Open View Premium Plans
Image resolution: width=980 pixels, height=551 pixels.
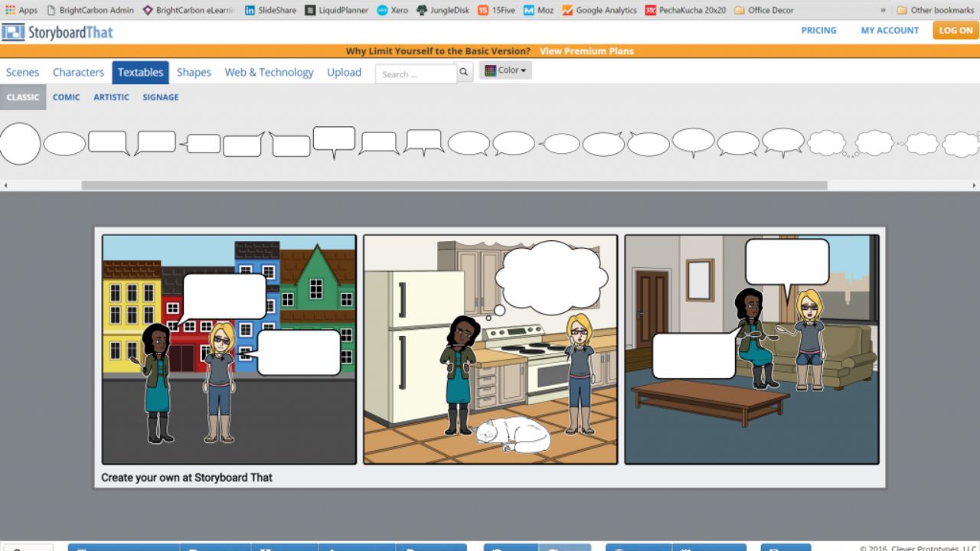pyautogui.click(x=586, y=51)
